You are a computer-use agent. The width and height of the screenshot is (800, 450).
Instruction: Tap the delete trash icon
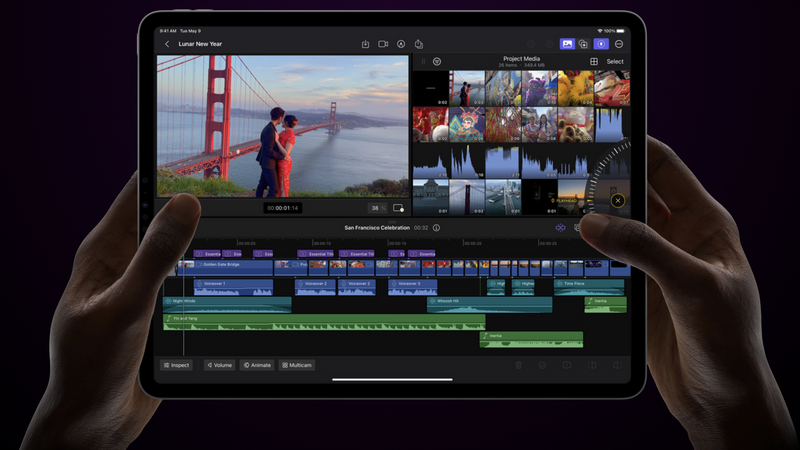(518, 365)
